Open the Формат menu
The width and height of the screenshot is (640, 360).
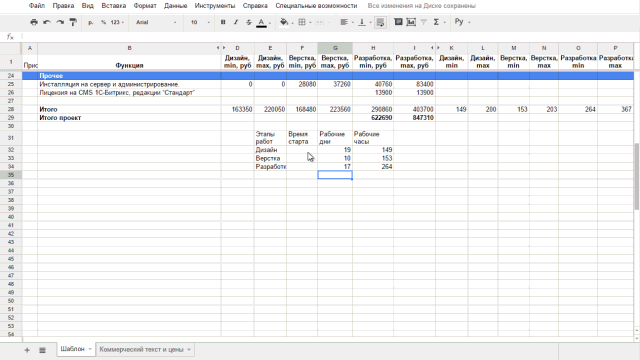tap(145, 6)
